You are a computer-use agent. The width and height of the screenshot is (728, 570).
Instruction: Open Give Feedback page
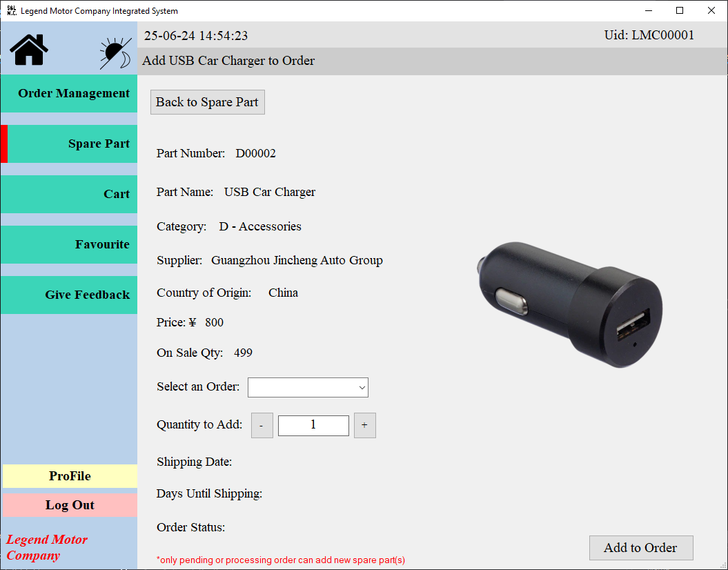(69, 295)
